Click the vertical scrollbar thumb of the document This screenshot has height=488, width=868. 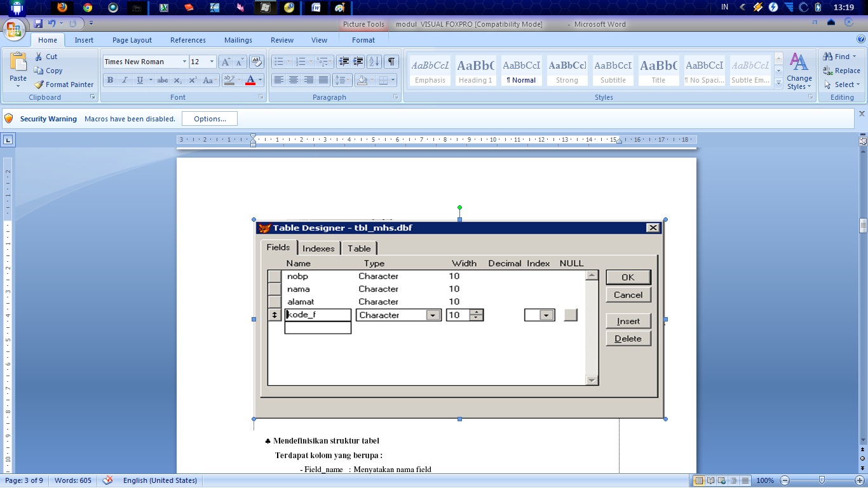tap(863, 226)
